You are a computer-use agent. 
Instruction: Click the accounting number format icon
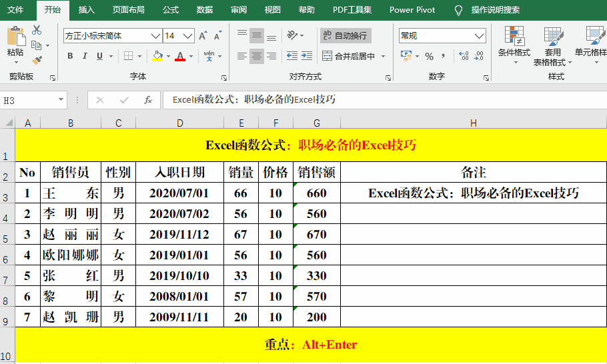[406, 56]
